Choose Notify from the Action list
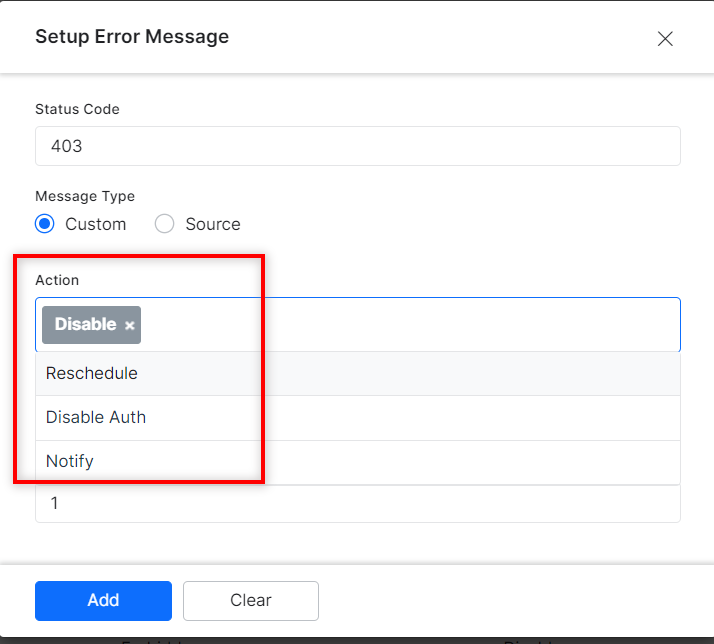 point(70,461)
